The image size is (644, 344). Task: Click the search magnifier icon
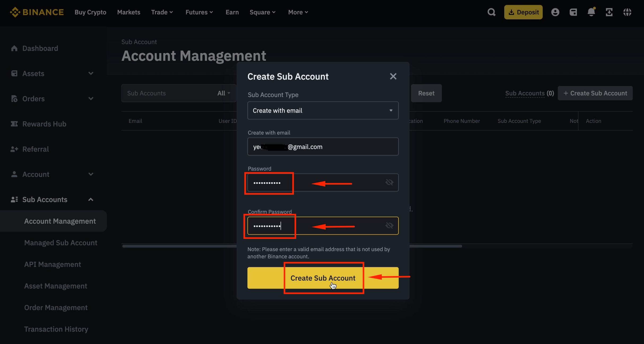pos(491,12)
